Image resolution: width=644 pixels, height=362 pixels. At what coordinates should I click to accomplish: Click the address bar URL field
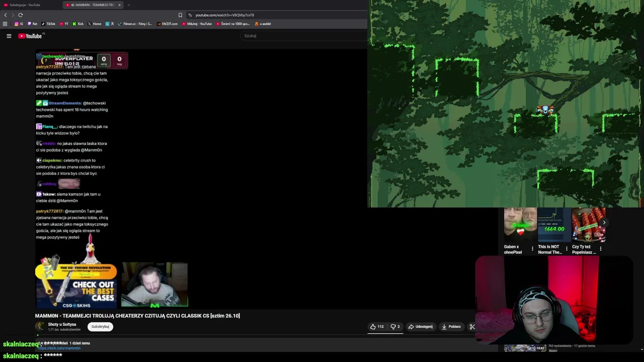[x=277, y=15]
